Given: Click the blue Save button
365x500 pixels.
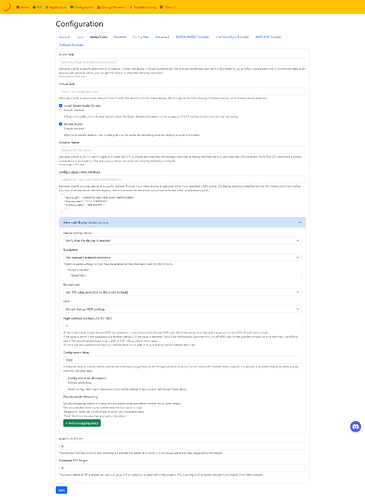Looking at the screenshot, I should (61, 490).
